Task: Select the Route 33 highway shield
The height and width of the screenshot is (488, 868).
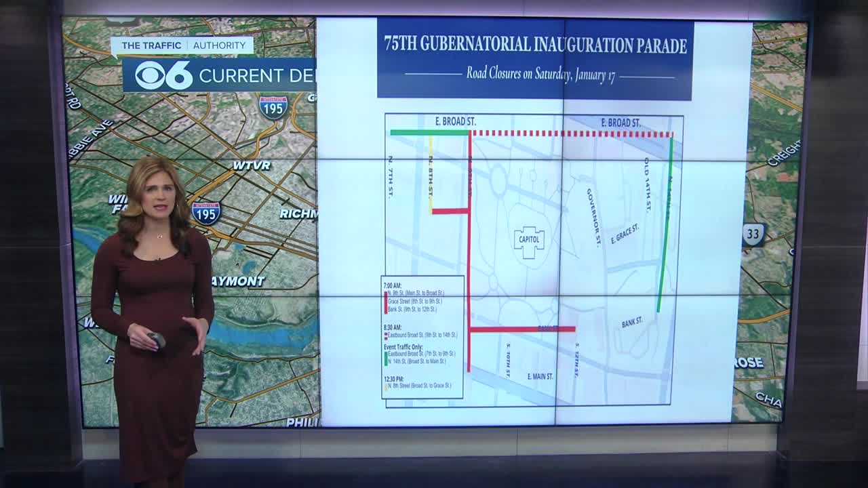Action: (x=753, y=235)
